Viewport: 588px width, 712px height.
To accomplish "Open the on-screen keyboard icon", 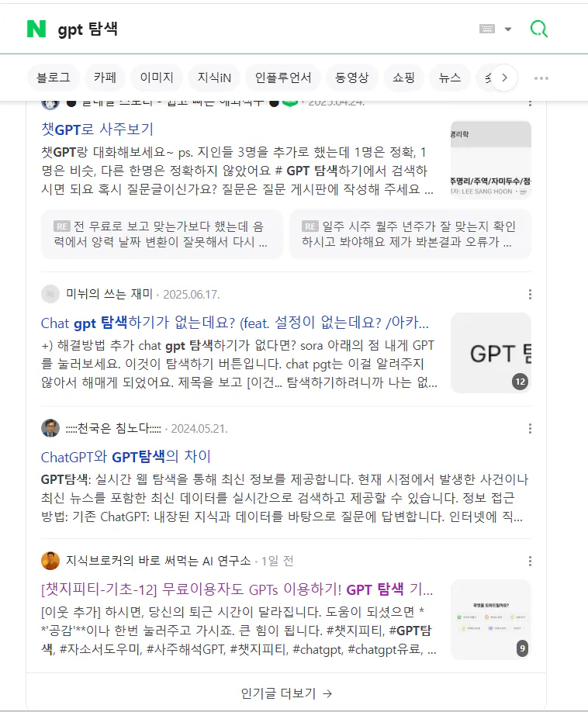I will (x=486, y=29).
